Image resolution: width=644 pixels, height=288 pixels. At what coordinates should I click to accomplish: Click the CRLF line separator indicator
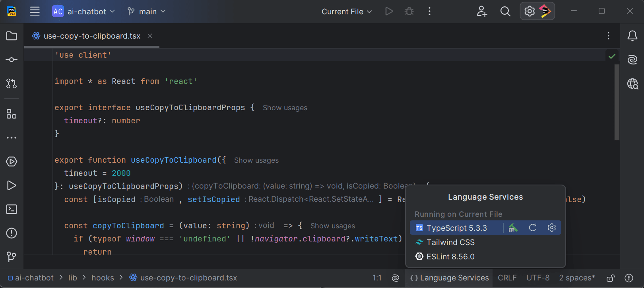click(507, 278)
